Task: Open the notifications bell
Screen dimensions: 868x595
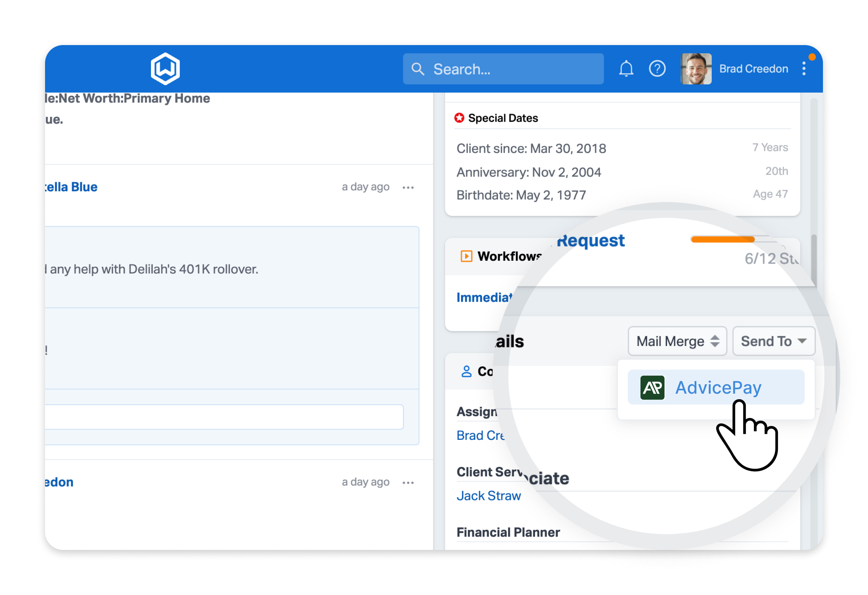Action: [x=626, y=69]
